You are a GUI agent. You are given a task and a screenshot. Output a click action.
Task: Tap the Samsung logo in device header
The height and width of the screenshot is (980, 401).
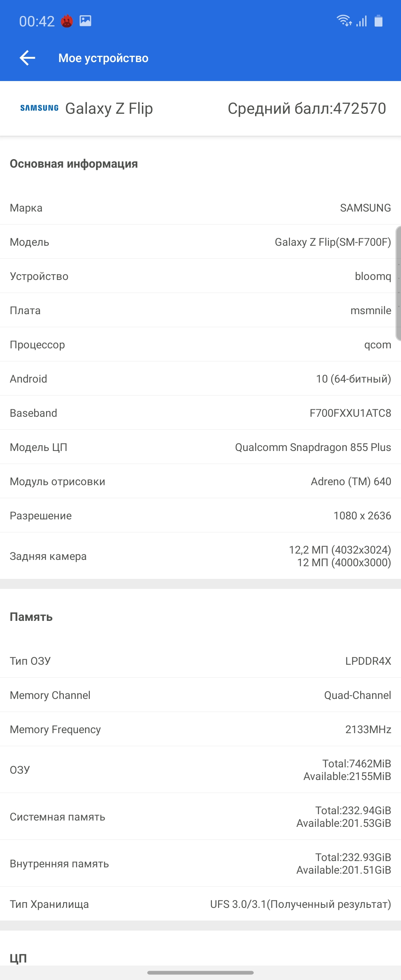[39, 109]
